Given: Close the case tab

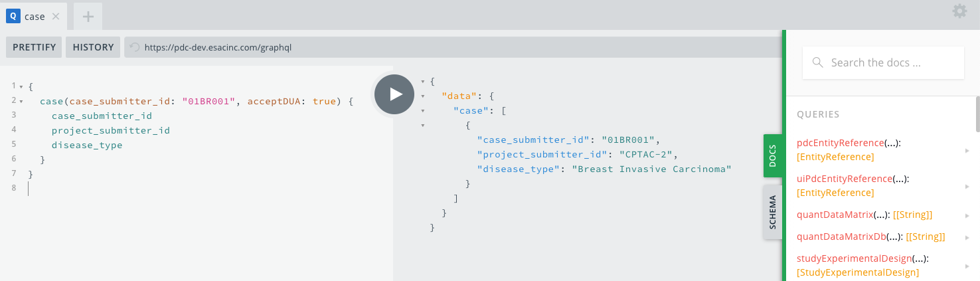Looking at the screenshot, I should click(56, 17).
